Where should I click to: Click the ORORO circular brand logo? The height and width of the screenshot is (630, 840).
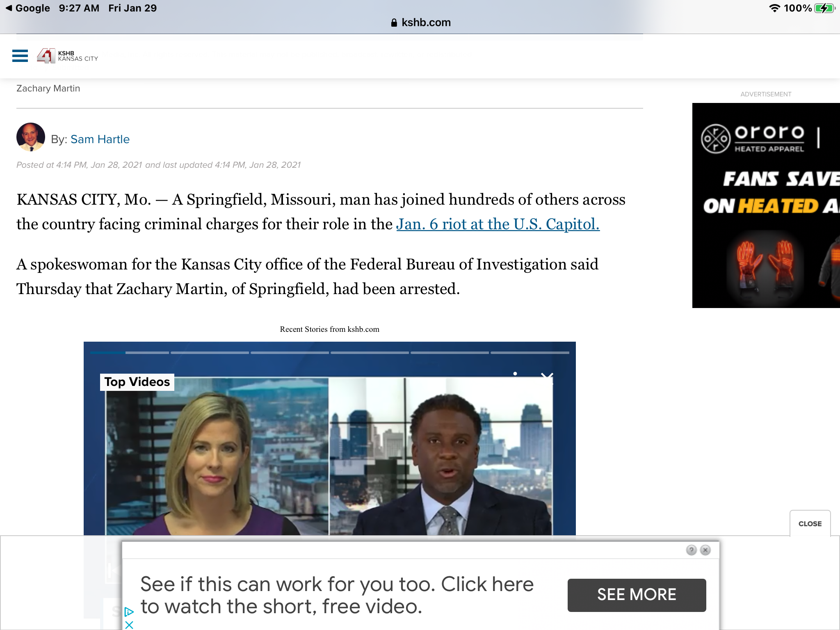click(716, 139)
